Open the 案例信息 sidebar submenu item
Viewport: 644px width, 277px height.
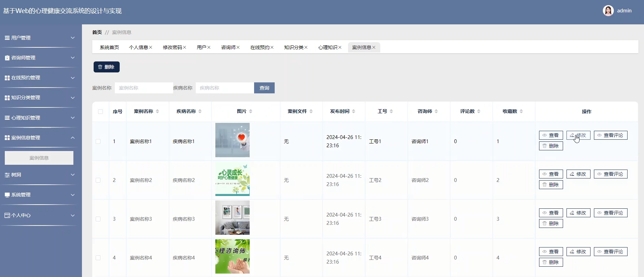click(x=39, y=158)
